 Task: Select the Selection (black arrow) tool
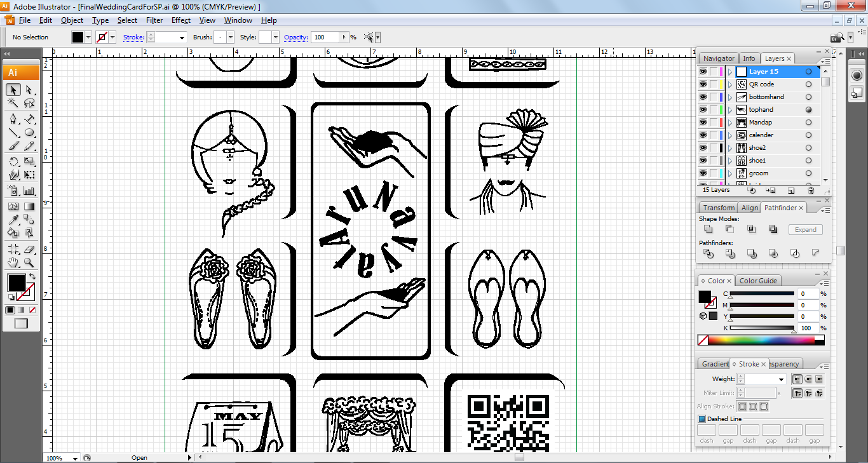click(13, 90)
